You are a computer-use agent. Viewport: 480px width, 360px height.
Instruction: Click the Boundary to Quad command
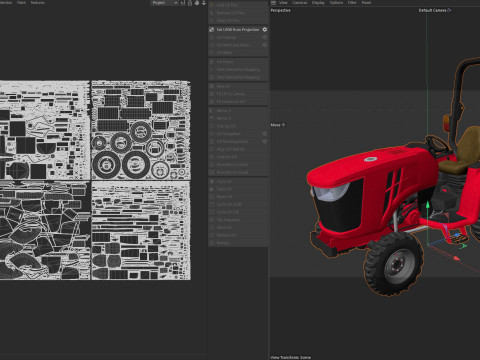pyautogui.click(x=238, y=172)
